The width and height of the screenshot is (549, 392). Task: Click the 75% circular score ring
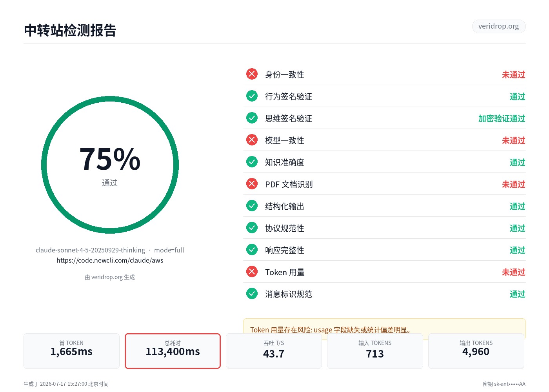110,165
